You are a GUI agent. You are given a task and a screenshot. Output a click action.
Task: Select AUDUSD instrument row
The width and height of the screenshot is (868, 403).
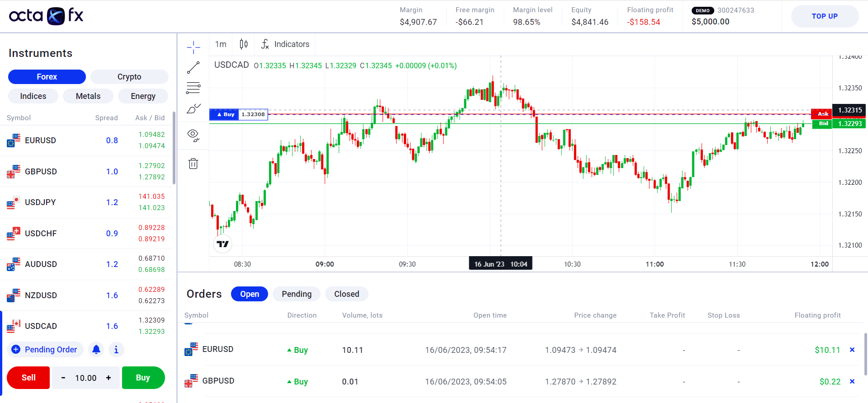tap(86, 264)
